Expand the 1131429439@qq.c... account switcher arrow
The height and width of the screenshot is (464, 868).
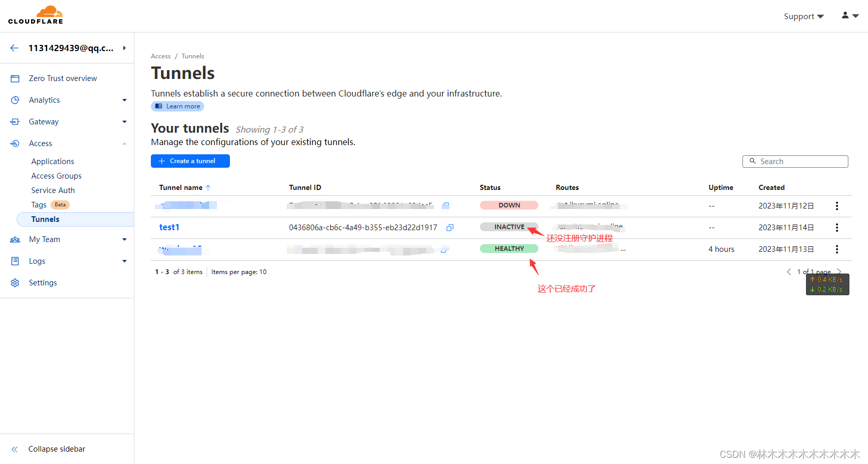[124, 48]
